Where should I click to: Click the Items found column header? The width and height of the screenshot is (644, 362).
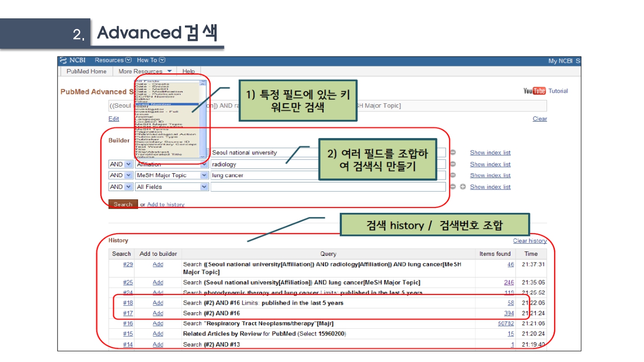[x=495, y=254]
